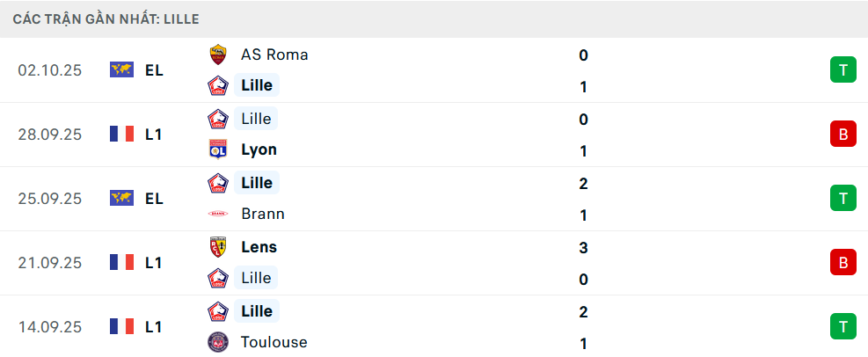Click the Lyon club logo

[x=217, y=149]
